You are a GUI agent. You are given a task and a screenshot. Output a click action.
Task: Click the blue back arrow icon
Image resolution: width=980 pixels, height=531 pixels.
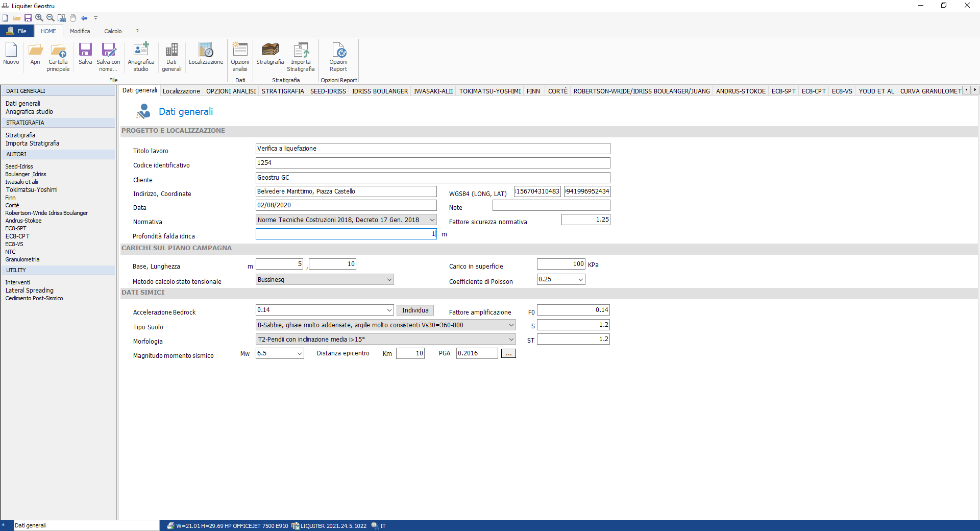click(84, 18)
